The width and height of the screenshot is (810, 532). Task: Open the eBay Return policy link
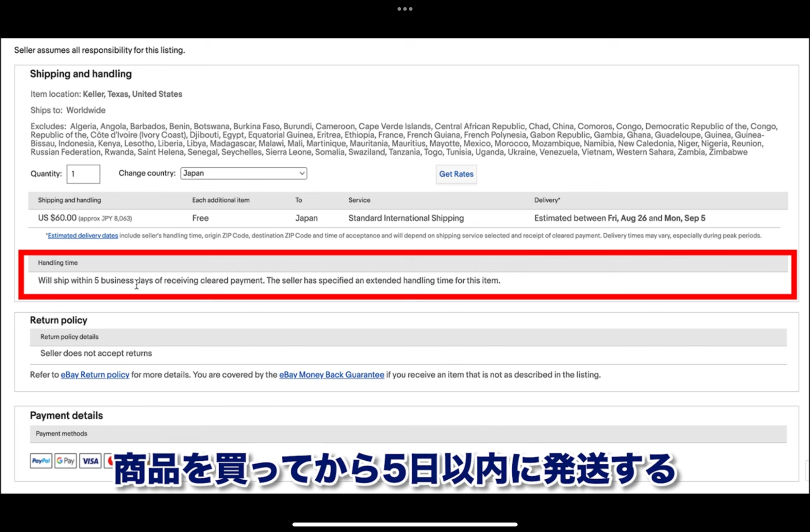[x=95, y=375]
